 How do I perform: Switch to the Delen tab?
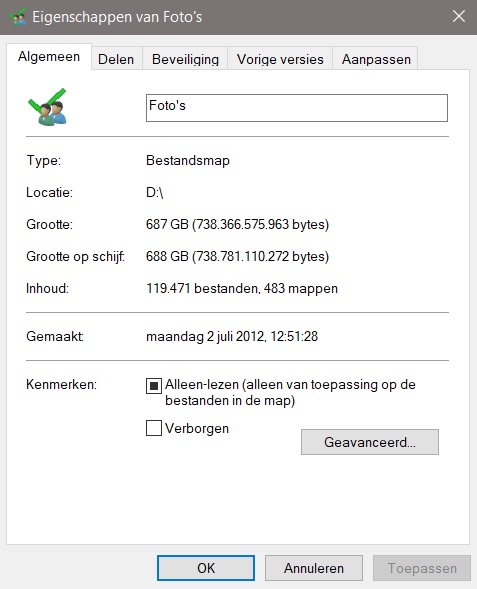[116, 59]
